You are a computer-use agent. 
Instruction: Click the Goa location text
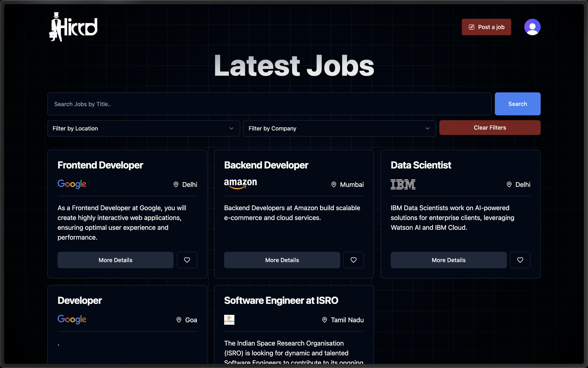point(191,320)
